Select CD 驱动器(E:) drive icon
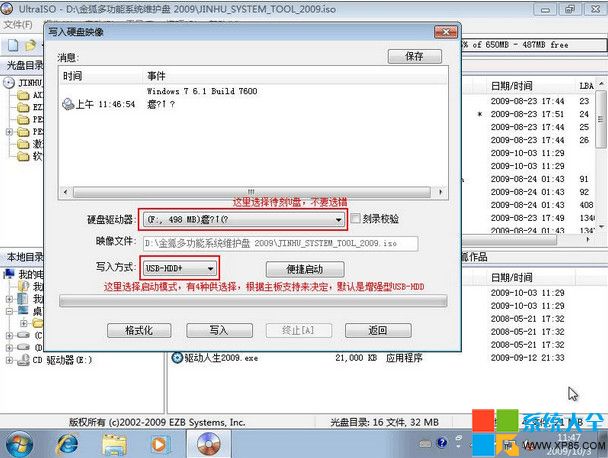 24,360
